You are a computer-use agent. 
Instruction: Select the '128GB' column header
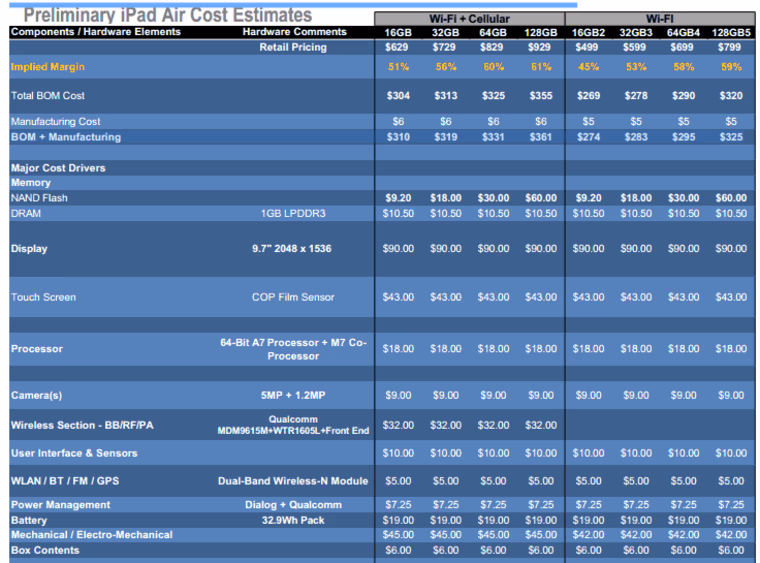(x=541, y=32)
